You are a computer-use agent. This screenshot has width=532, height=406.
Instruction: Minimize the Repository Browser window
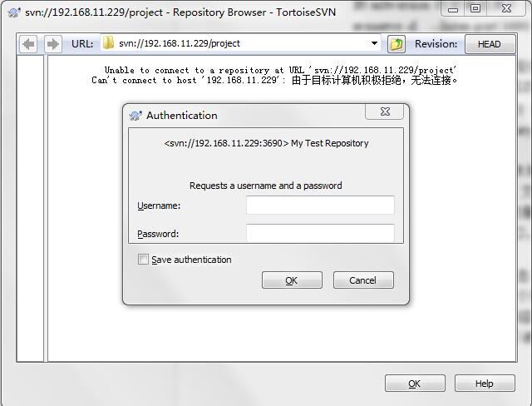[454, 8]
